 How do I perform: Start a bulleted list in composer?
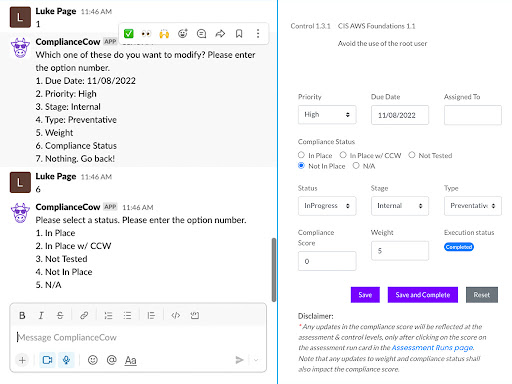tap(127, 315)
